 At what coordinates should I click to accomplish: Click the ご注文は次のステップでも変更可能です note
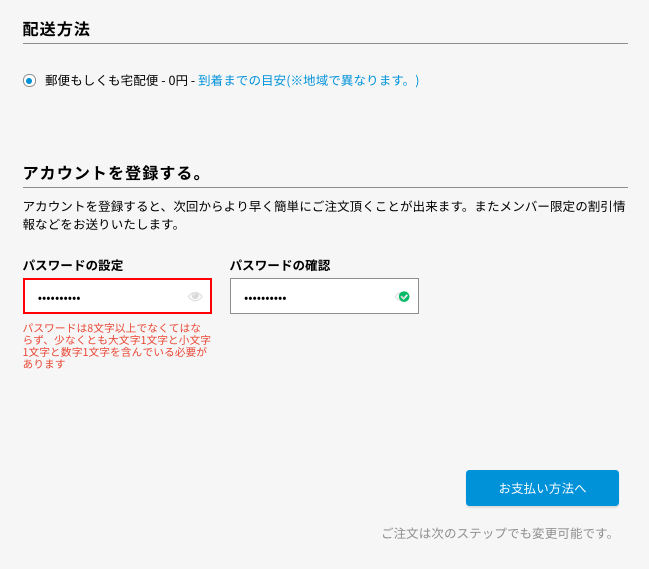(x=498, y=533)
